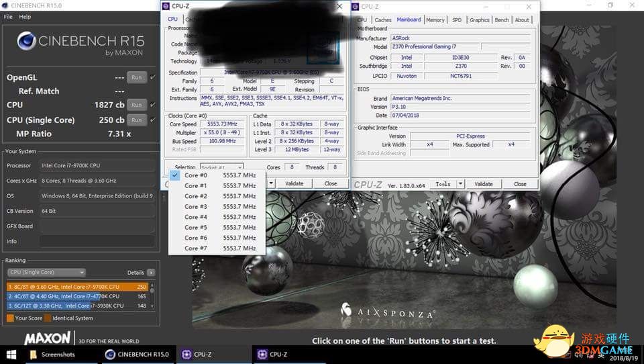Image resolution: width=644 pixels, height=364 pixels.
Task: Select Core #6 in the core clock menu
Action: click(217, 238)
